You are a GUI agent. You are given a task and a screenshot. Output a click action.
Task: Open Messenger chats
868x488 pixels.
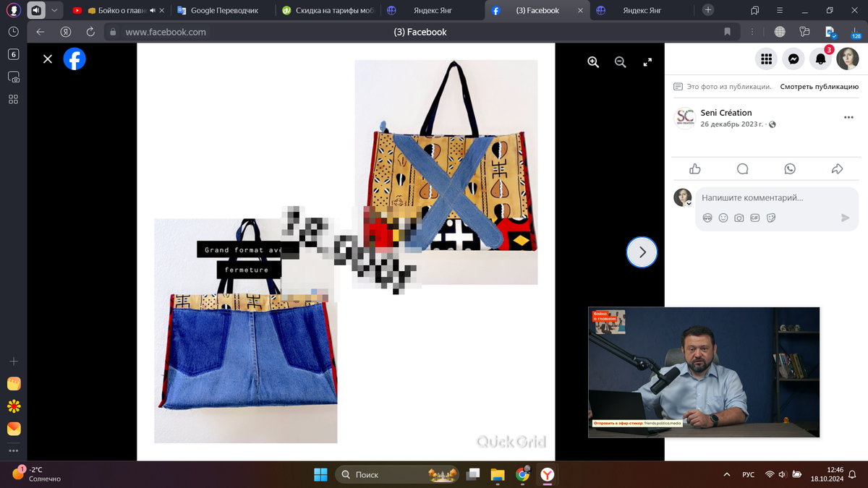tap(793, 59)
